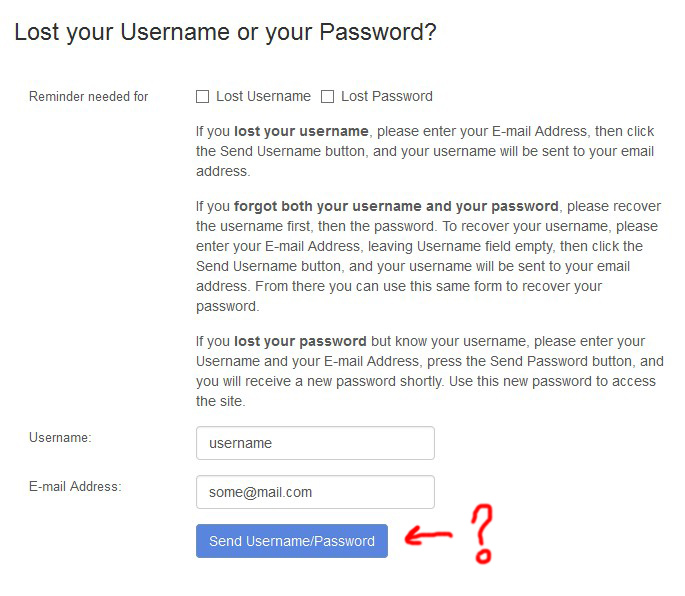The height and width of the screenshot is (596, 685).
Task: Click 'the username first, then the password' text
Action: coord(315,226)
